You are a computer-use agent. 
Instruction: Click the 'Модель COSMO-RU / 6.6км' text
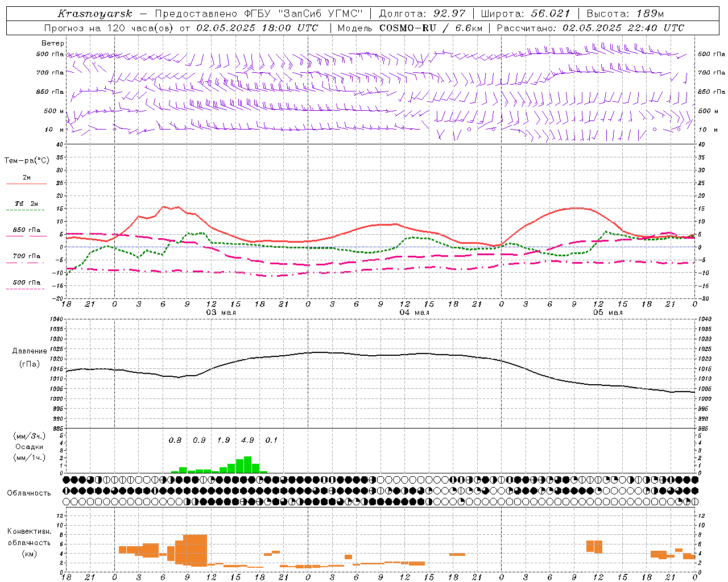tap(410, 28)
